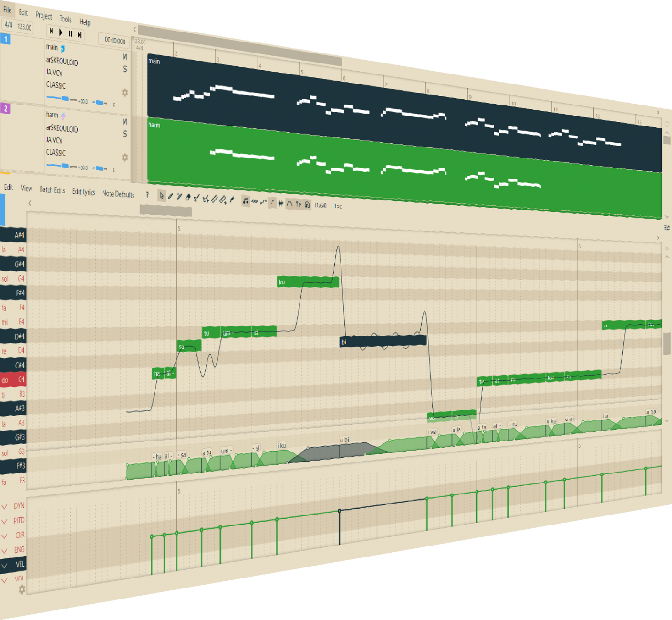Select the Overwrite Pitch tool

[x=206, y=198]
